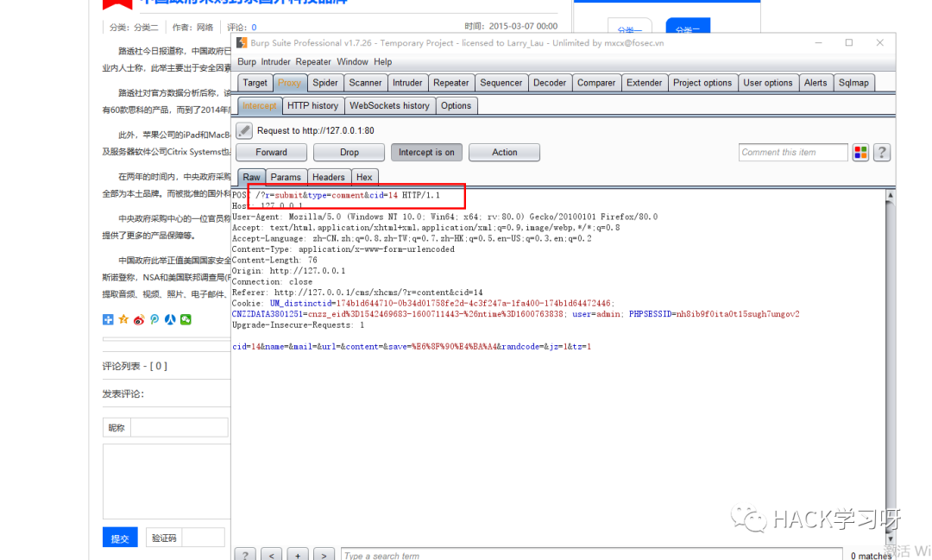The width and height of the screenshot is (932, 560).
Task: Share the article via Weibo icon
Action: click(139, 320)
